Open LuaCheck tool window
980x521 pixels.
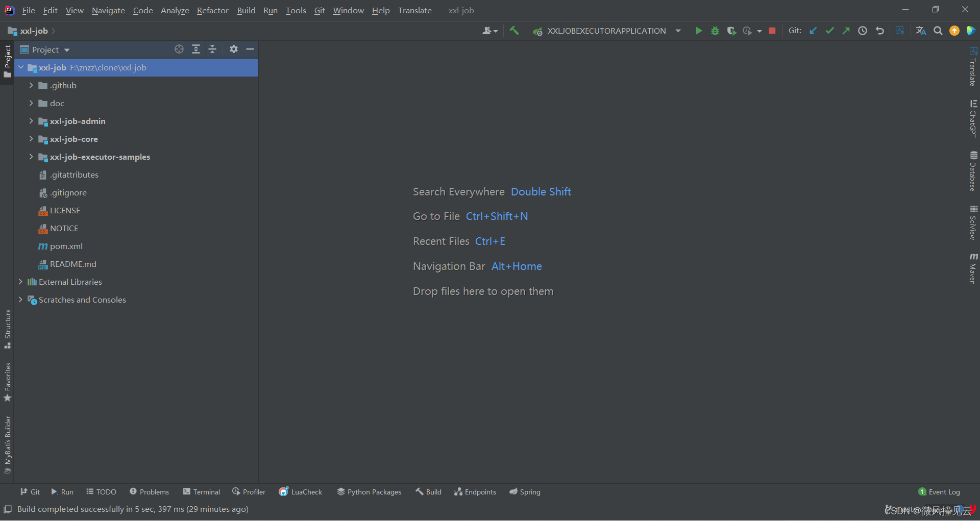[301, 492]
